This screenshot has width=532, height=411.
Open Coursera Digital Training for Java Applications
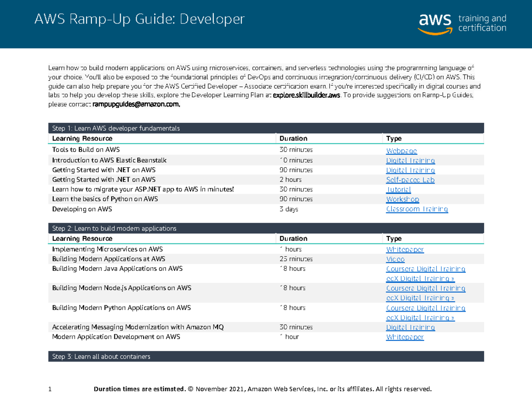point(425,269)
